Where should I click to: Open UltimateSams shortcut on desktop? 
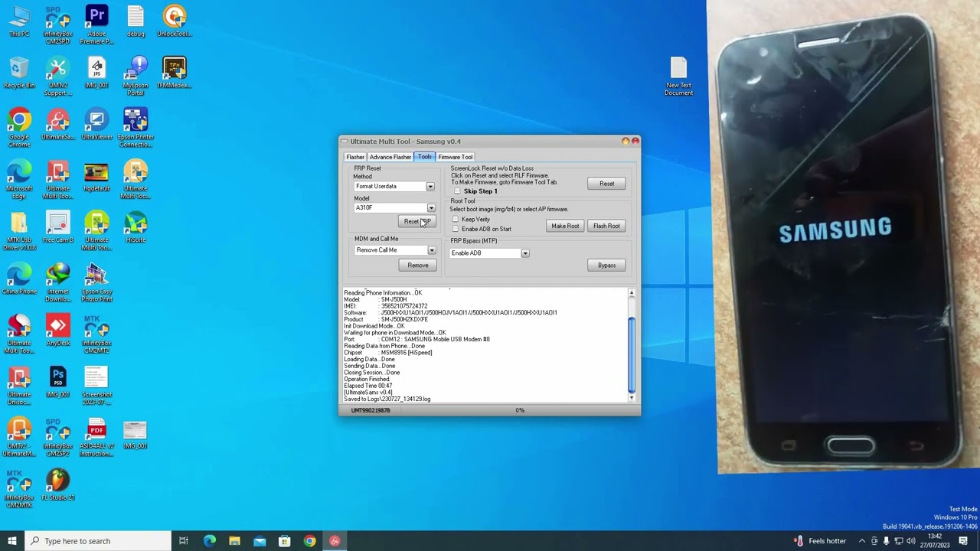pos(58,124)
